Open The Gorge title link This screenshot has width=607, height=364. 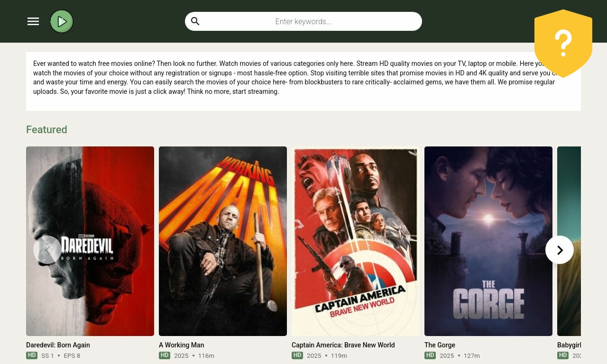pos(440,345)
